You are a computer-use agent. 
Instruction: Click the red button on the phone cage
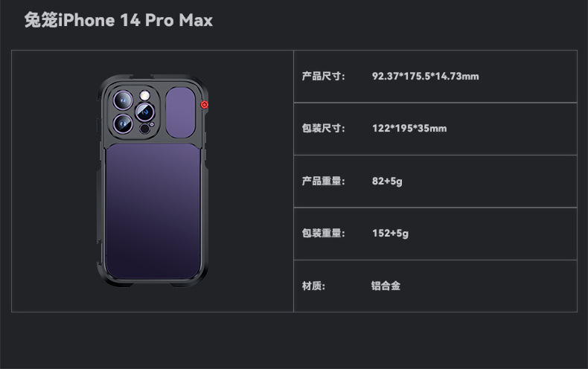205,105
